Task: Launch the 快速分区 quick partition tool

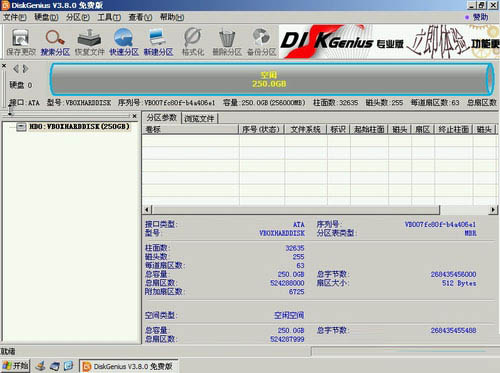Action: pos(124,42)
